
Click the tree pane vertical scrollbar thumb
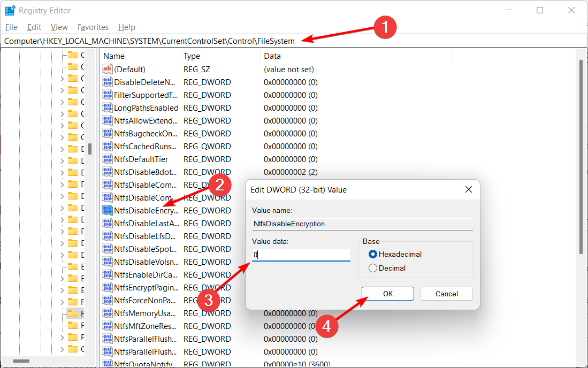coord(90,149)
